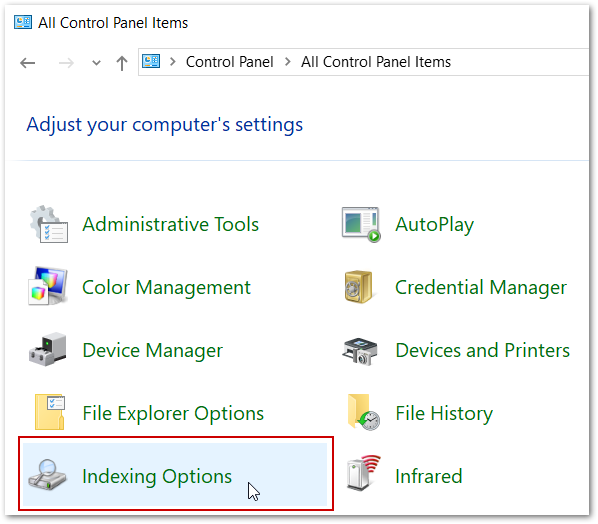Open the recent locations dropdown arrow
The image size is (598, 524).
[x=96, y=63]
